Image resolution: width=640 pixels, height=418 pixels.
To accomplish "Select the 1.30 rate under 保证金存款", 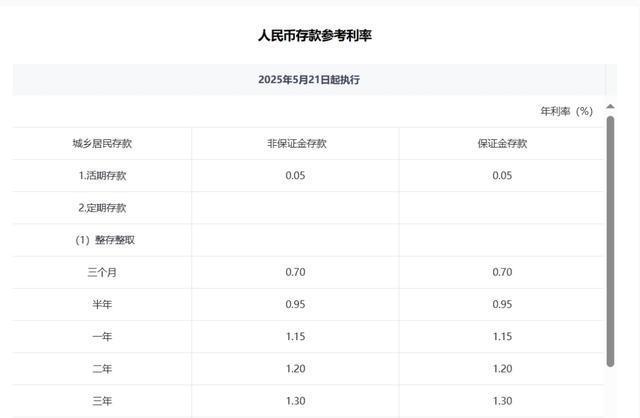I will (x=502, y=401).
